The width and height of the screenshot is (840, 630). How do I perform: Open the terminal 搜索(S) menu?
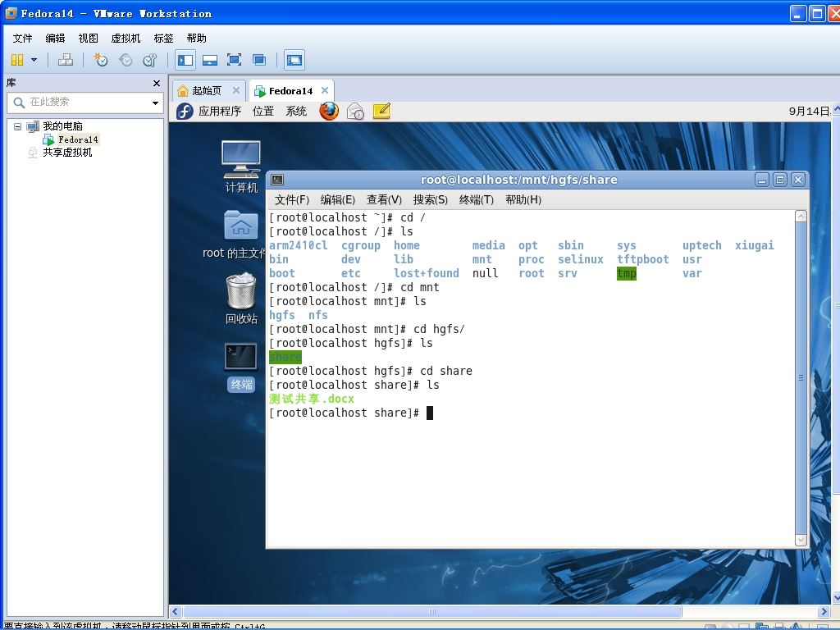430,200
